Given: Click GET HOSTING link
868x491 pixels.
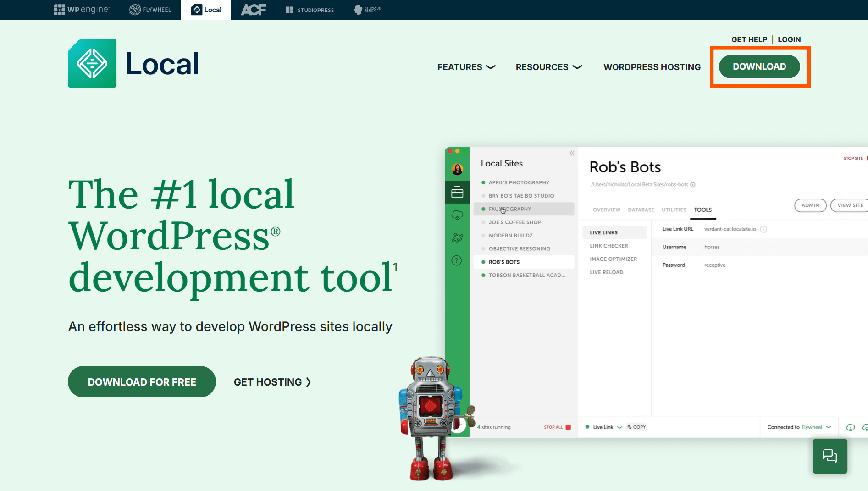Looking at the screenshot, I should tap(272, 382).
